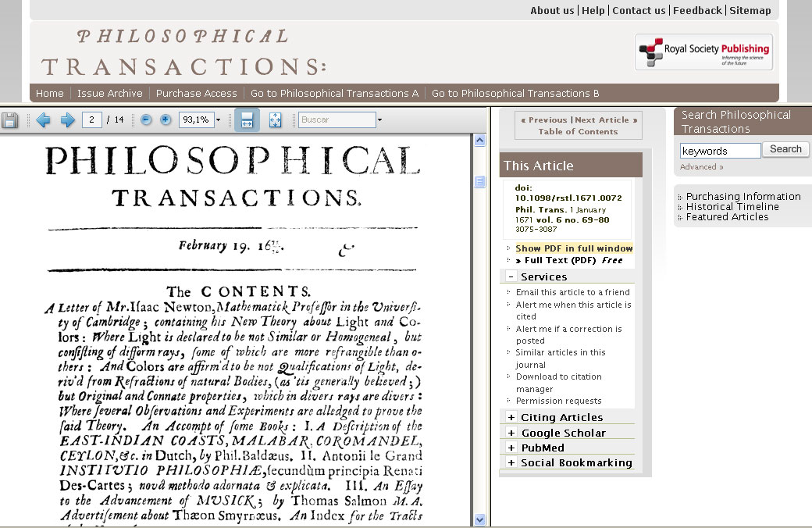Go to next page with right arrow
This screenshot has width=812, height=528.
pyautogui.click(x=68, y=120)
